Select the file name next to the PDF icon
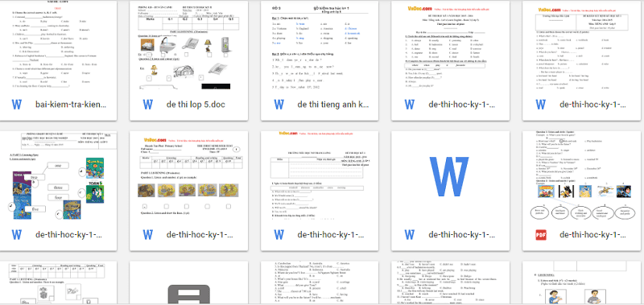 [x=593, y=235]
